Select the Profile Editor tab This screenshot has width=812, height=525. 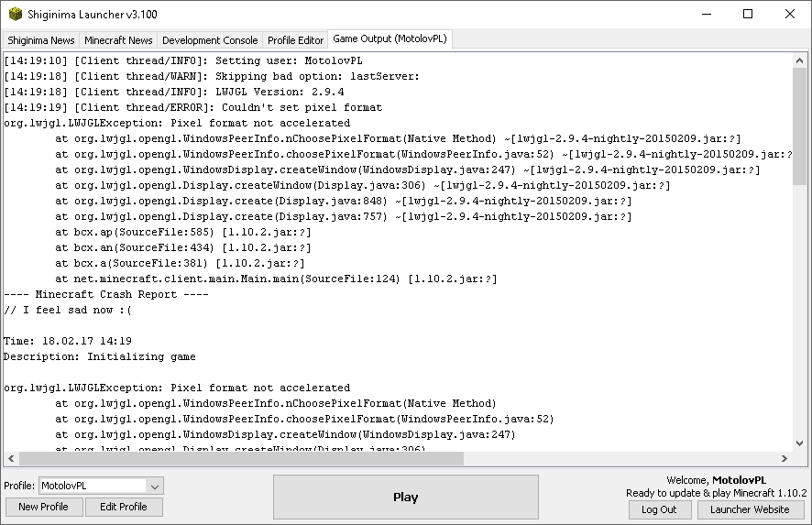pos(295,40)
